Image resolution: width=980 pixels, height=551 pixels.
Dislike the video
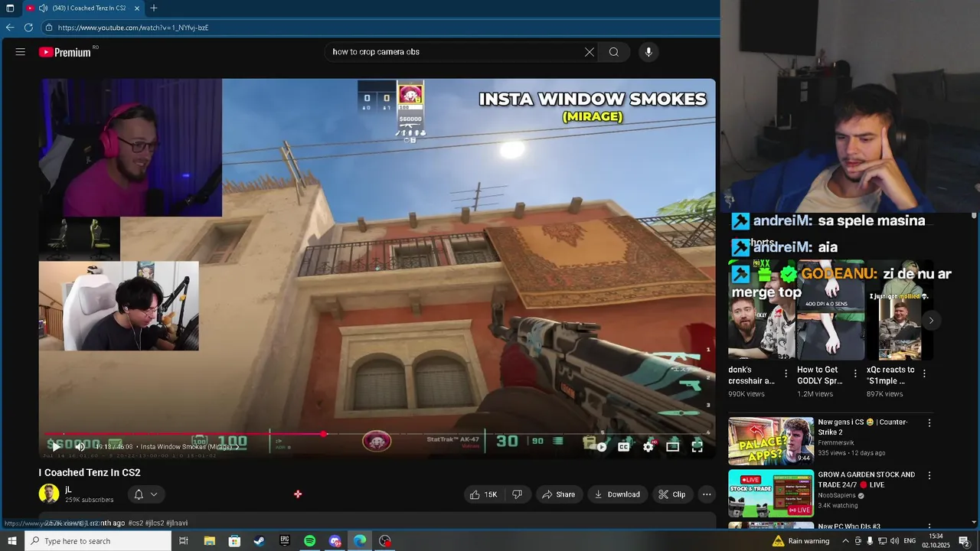coord(517,494)
